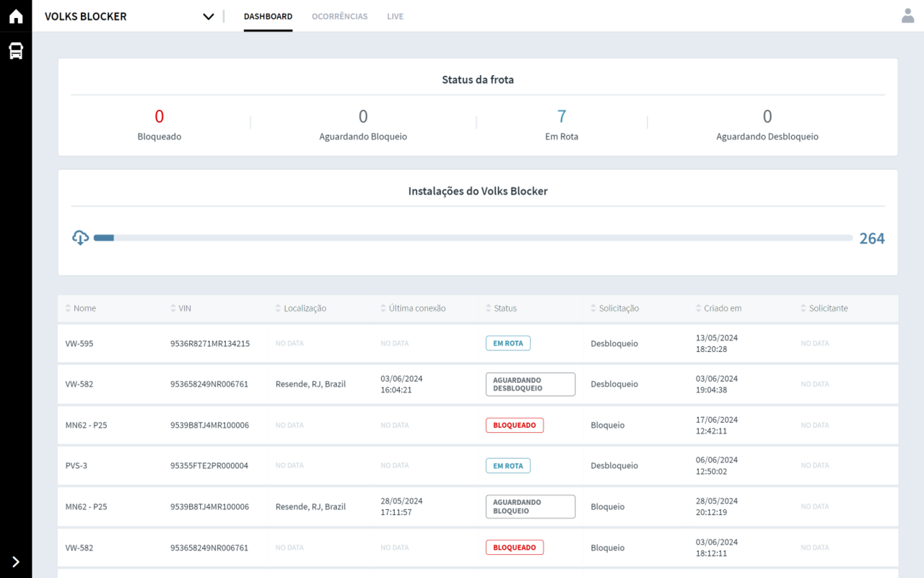Click the Em Rota count 7

562,116
